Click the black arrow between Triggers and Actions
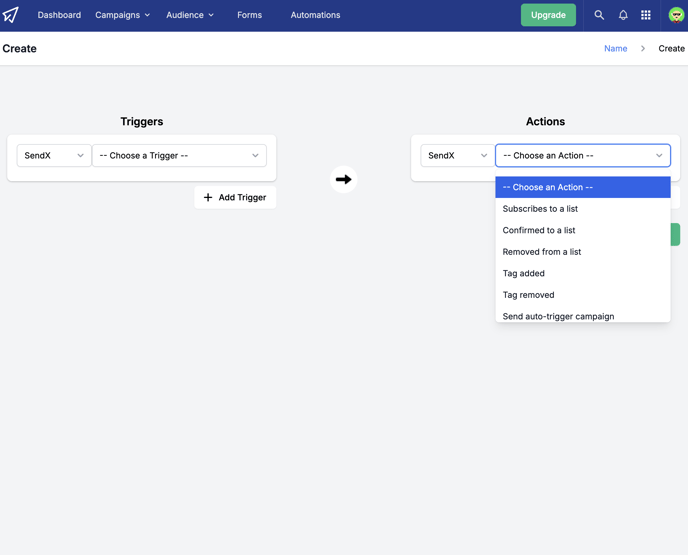Viewport: 688px width, 555px height. click(344, 179)
